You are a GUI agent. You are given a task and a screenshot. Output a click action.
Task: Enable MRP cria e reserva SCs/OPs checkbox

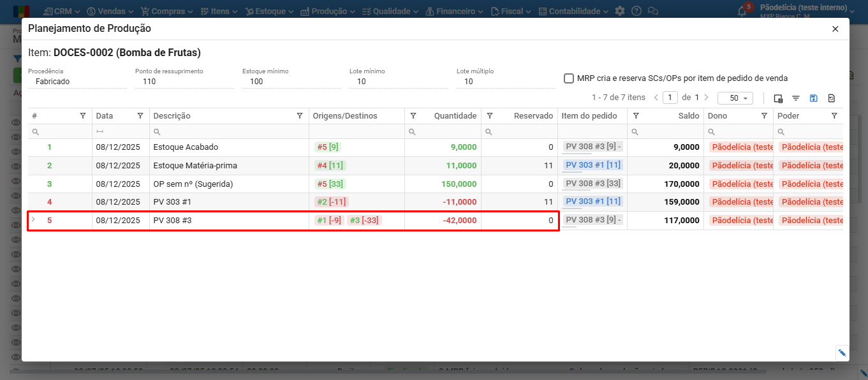(x=569, y=78)
